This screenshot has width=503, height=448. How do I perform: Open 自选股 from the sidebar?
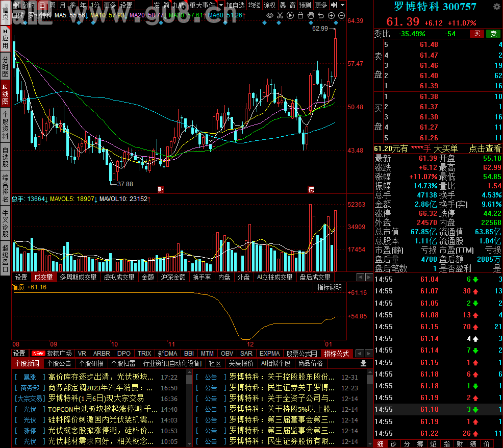click(x=6, y=157)
